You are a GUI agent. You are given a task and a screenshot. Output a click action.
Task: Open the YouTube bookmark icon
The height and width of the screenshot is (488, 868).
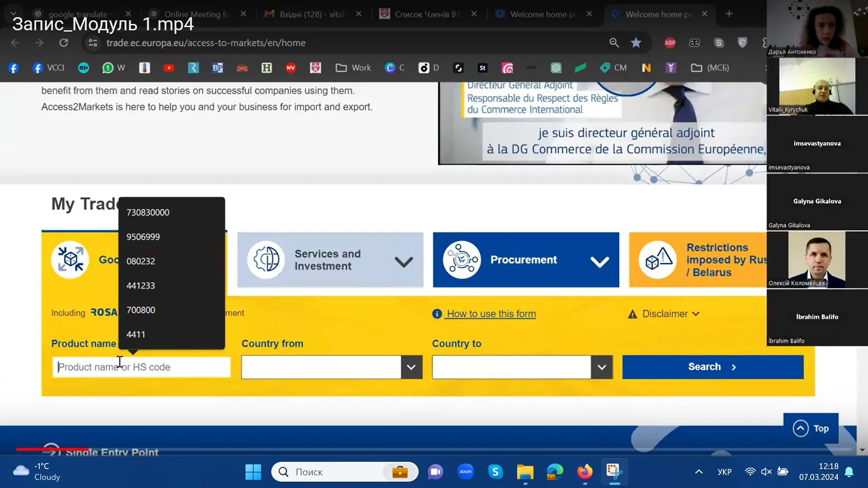point(169,68)
